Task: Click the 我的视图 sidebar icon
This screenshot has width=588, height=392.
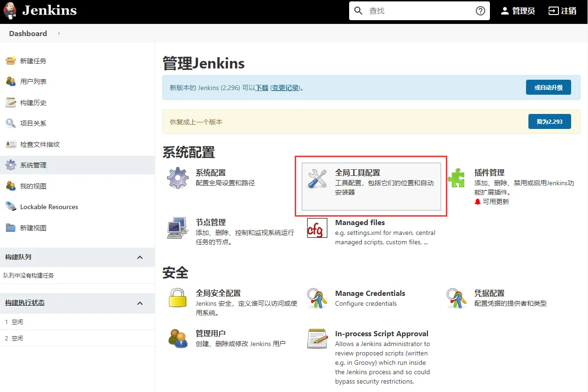Action: [10, 186]
